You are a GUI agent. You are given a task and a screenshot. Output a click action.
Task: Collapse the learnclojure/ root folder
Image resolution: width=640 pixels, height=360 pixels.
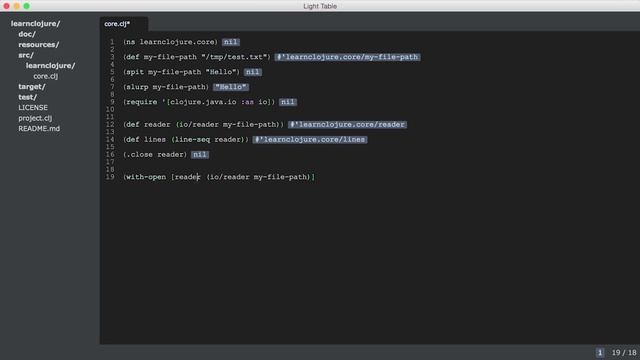pos(36,24)
